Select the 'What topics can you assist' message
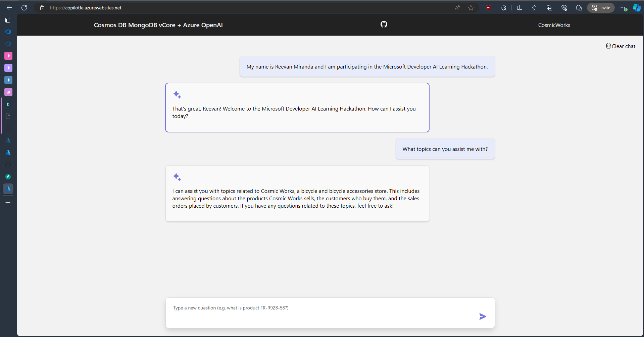This screenshot has width=644, height=337. [x=445, y=149]
